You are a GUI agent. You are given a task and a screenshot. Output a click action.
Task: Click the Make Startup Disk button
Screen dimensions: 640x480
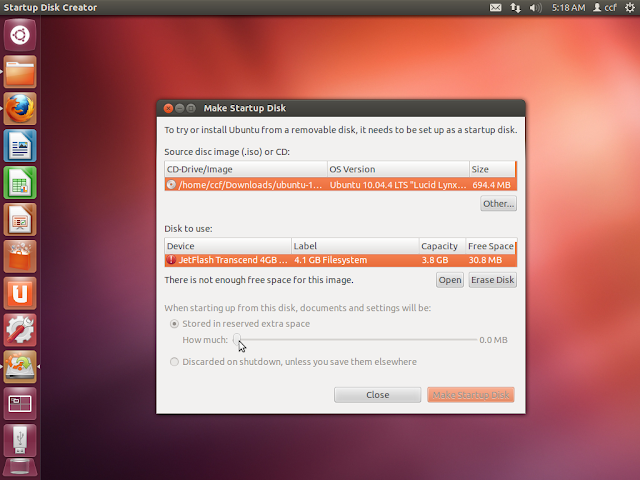pyautogui.click(x=471, y=395)
